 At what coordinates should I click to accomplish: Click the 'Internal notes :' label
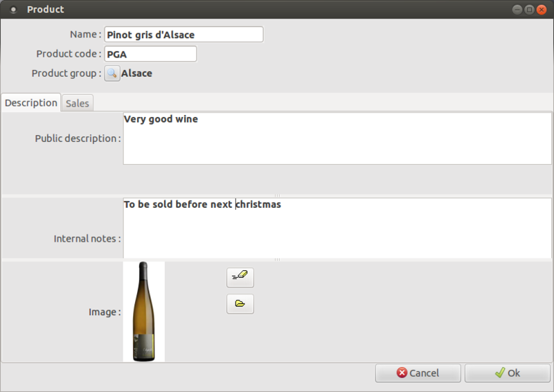coord(87,239)
